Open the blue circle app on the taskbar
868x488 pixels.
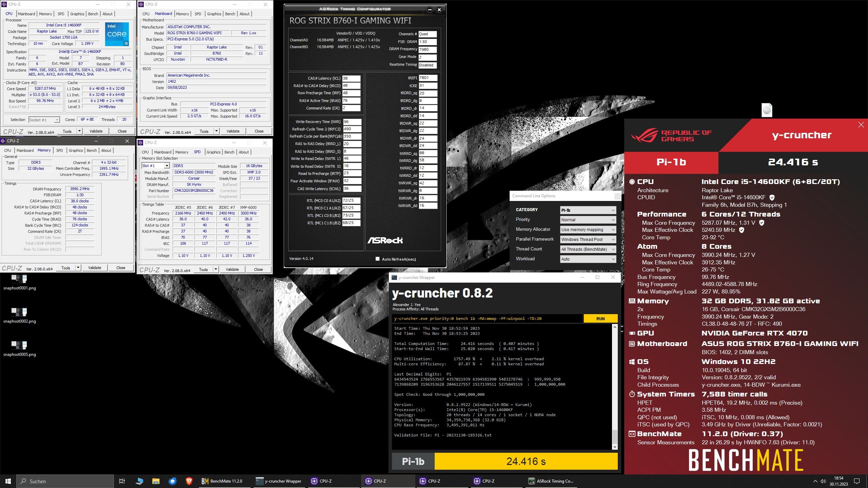coord(172,481)
